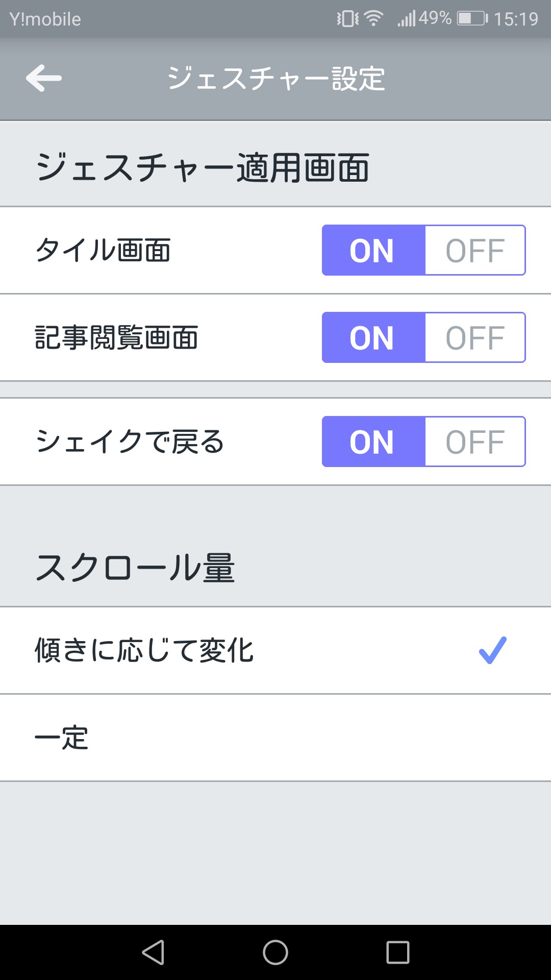
Task: Tap the clock time in status bar
Action: coord(516,19)
